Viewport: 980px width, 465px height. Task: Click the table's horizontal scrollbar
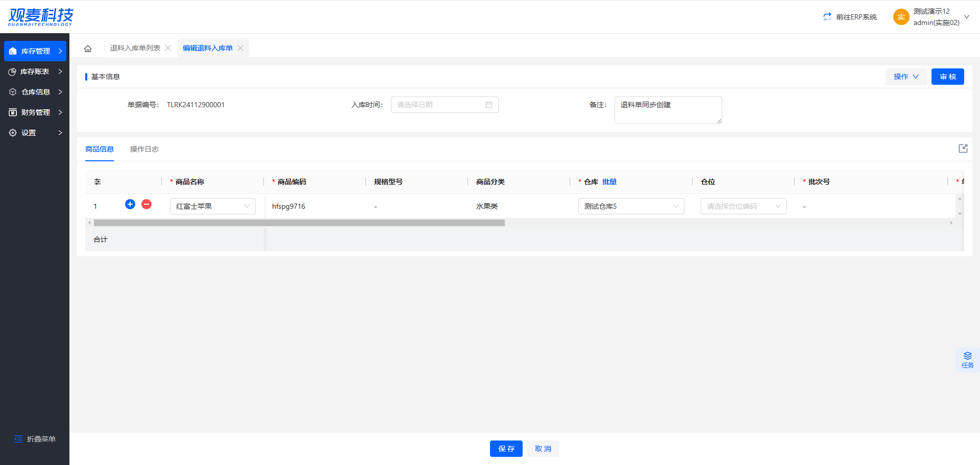(x=299, y=223)
